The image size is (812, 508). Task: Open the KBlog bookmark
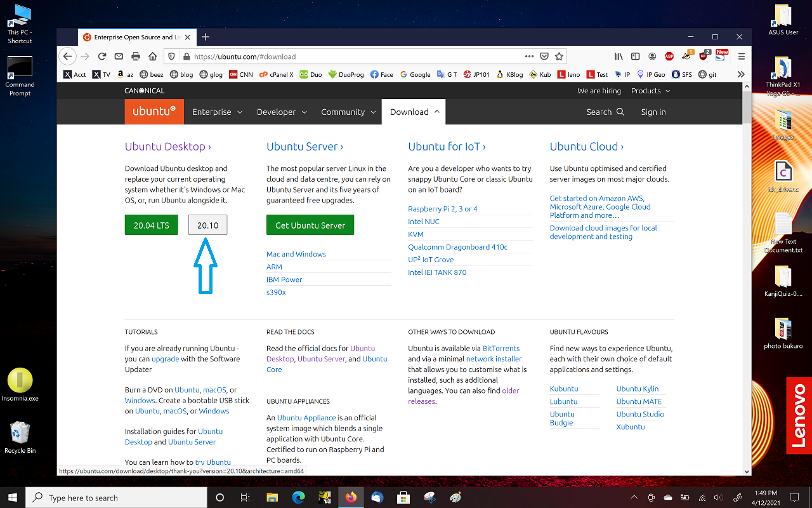(509, 74)
